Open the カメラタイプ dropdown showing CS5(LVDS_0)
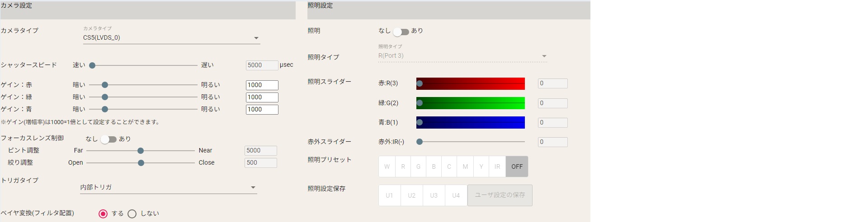Image resolution: width=868 pixels, height=222 pixels. [x=171, y=38]
